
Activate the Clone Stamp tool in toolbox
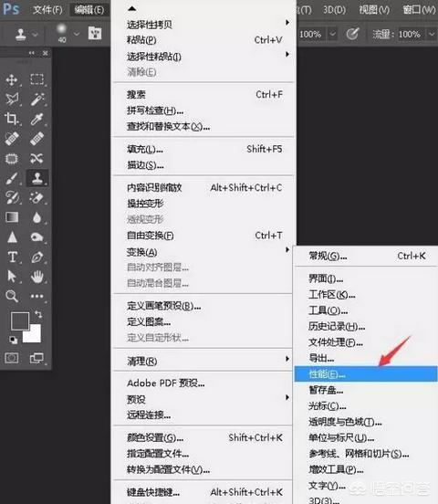(36, 178)
